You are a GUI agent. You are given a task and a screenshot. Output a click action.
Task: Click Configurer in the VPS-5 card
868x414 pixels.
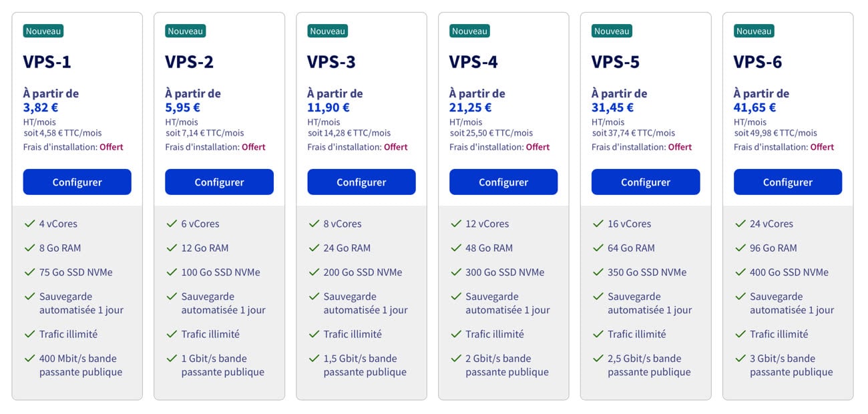tap(646, 182)
